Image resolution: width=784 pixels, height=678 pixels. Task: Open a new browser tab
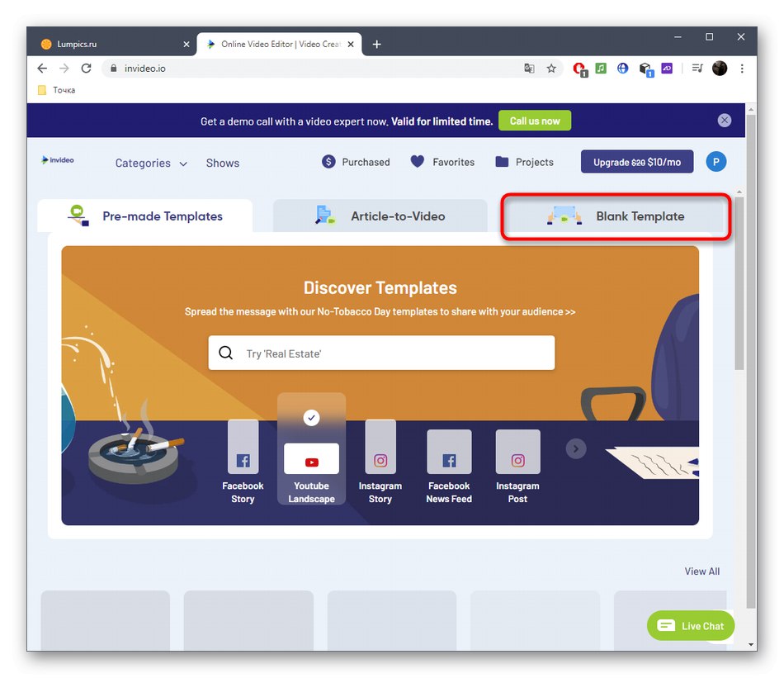click(376, 44)
